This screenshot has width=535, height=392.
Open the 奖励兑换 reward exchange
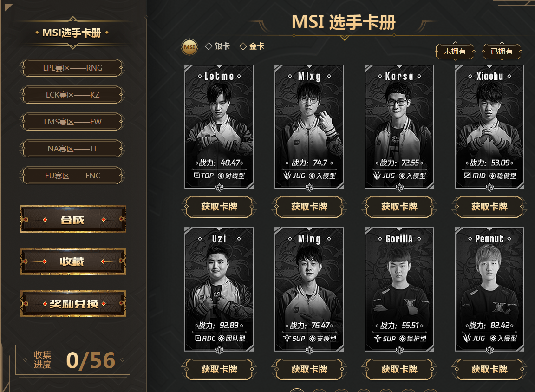pos(73,304)
